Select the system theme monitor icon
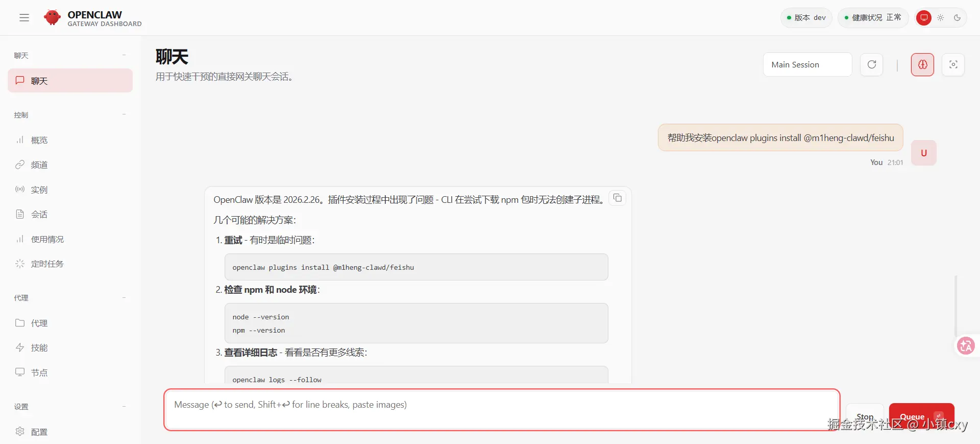Image resolution: width=980 pixels, height=444 pixels. 924,18
